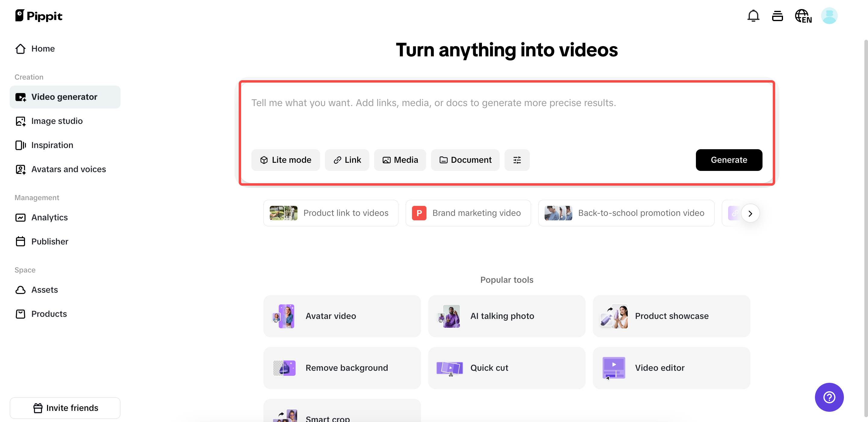
Task: Attach a Document to the prompt
Action: pyautogui.click(x=465, y=160)
